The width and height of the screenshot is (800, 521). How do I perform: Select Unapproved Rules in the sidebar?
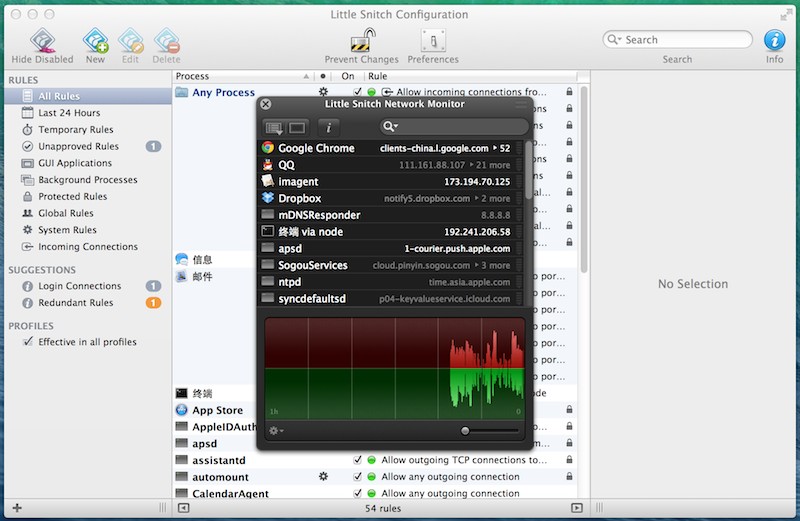coord(78,147)
